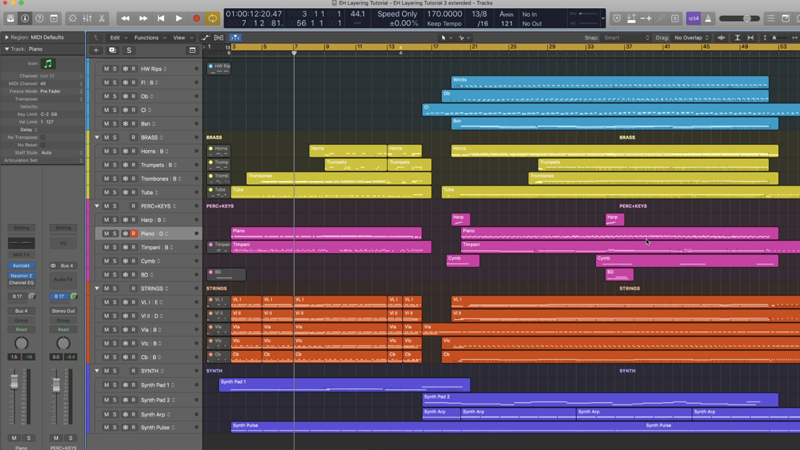Open the Snap Smart dropdown
The image size is (800, 450).
click(x=627, y=38)
